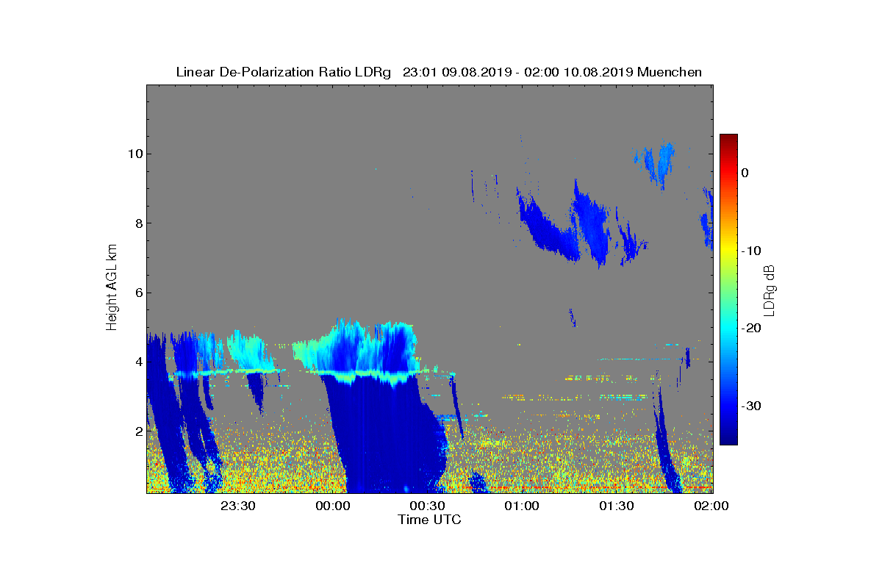The height and width of the screenshot is (588, 882).
Task: Click the yellow band of the colorbar
Action: [x=728, y=250]
